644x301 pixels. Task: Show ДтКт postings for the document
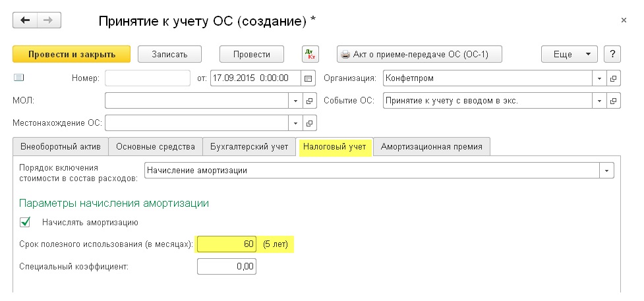pyautogui.click(x=310, y=54)
